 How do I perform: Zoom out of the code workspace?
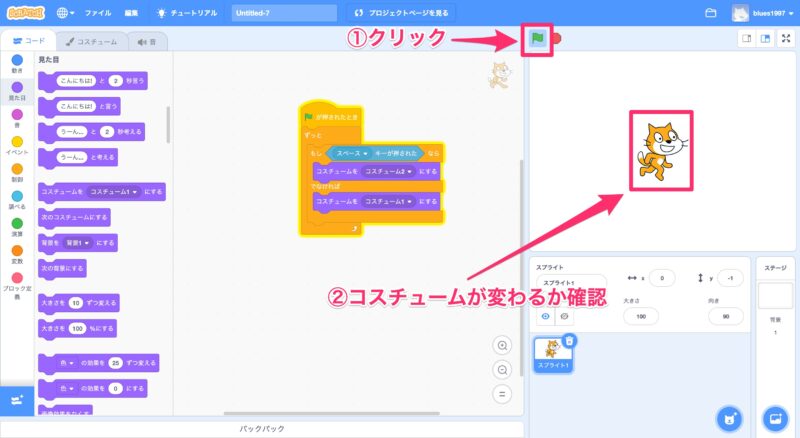tap(502, 369)
